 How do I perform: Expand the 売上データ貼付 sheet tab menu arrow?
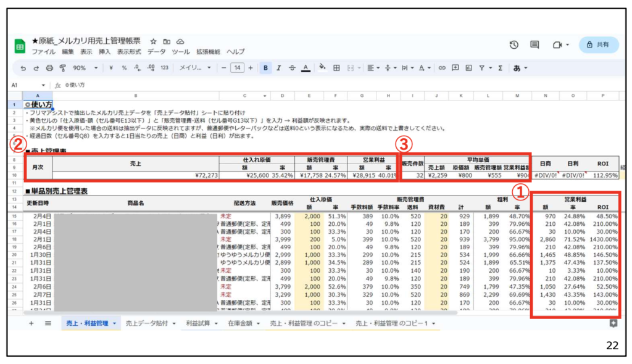(175, 323)
